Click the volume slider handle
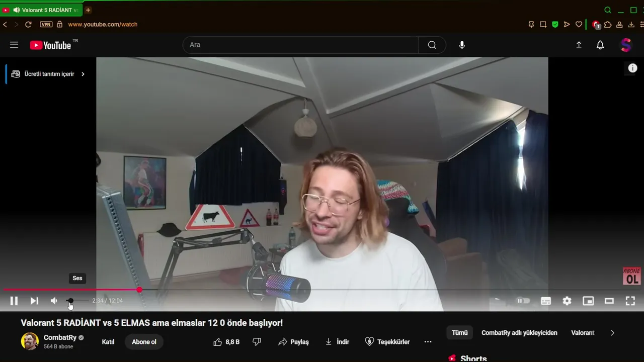 click(x=70, y=301)
